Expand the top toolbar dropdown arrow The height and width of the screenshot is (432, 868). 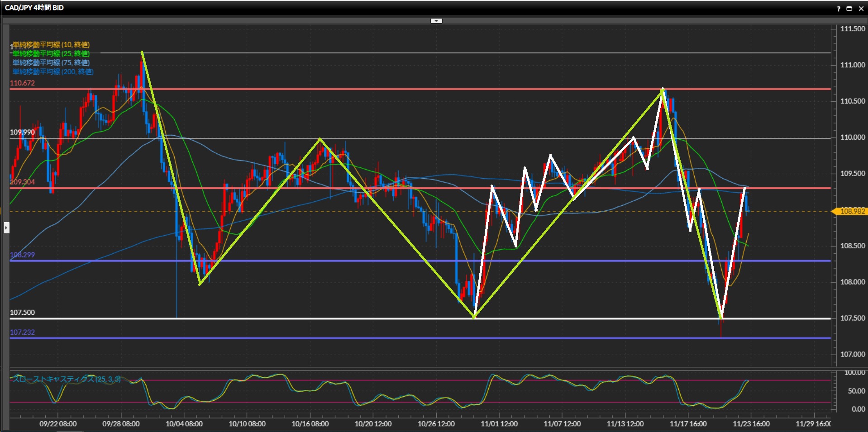[436, 21]
